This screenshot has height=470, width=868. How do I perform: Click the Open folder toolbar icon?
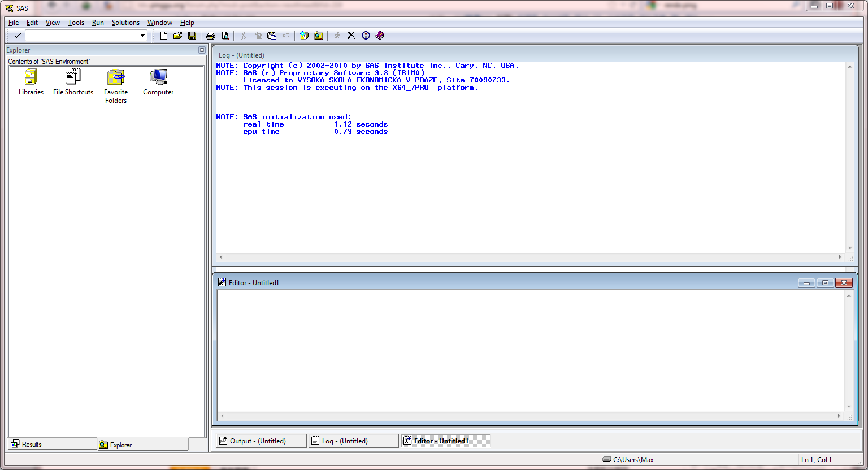point(177,36)
